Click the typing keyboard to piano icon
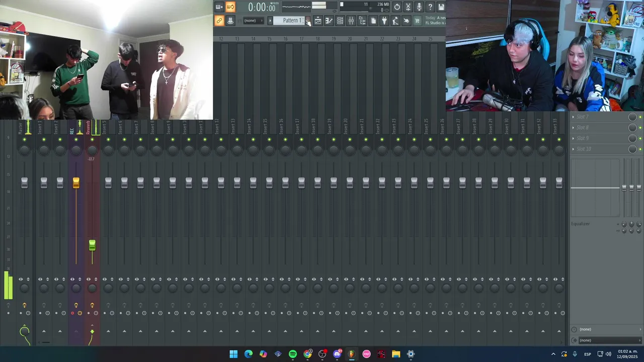The image size is (644, 362). click(x=230, y=21)
